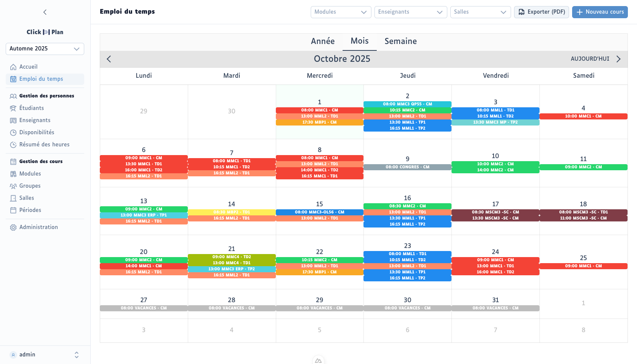
Task: Switch to the Mois view tab
Action: [360, 41]
